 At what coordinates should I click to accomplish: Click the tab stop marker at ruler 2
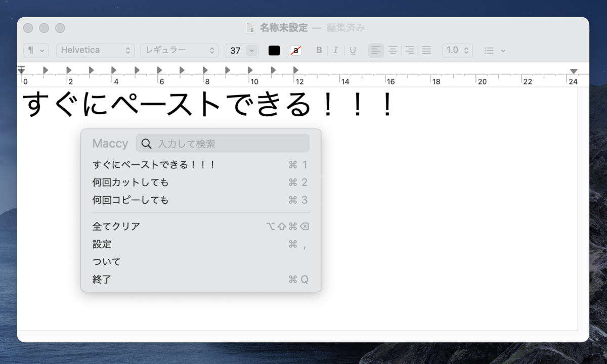click(x=69, y=70)
